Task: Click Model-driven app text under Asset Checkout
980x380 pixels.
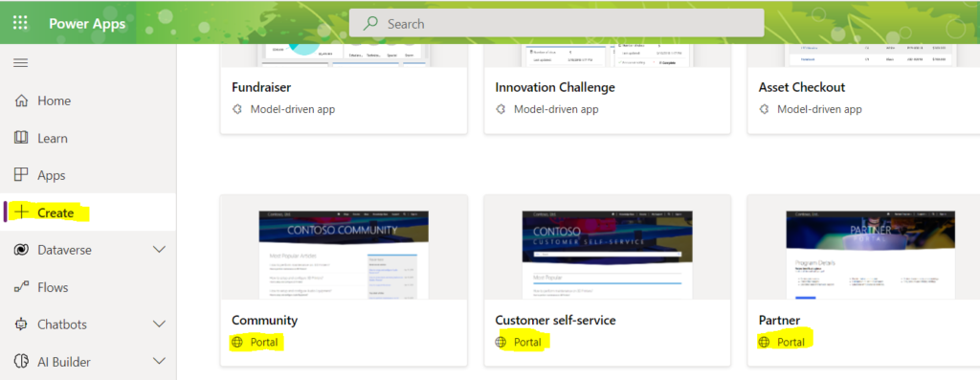Action: coord(819,109)
